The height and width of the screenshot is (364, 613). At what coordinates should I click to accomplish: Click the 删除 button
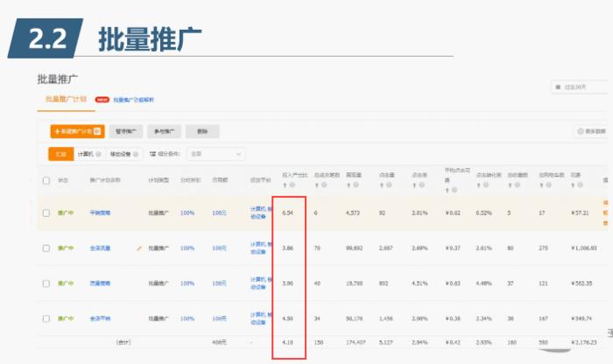point(202,131)
